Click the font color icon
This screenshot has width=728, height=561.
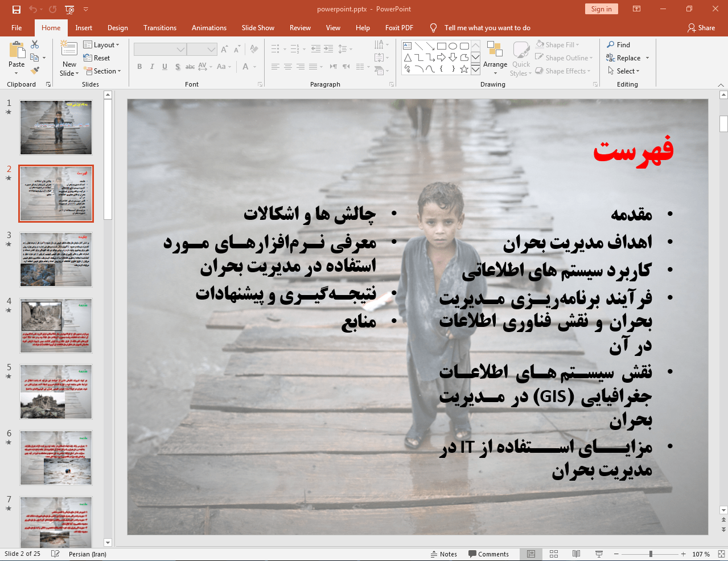(x=245, y=67)
